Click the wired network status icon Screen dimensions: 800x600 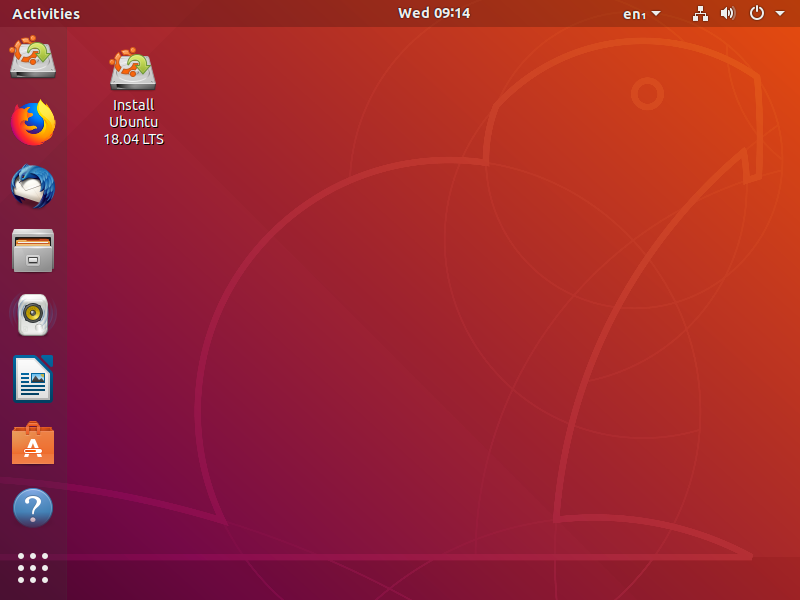pos(700,14)
